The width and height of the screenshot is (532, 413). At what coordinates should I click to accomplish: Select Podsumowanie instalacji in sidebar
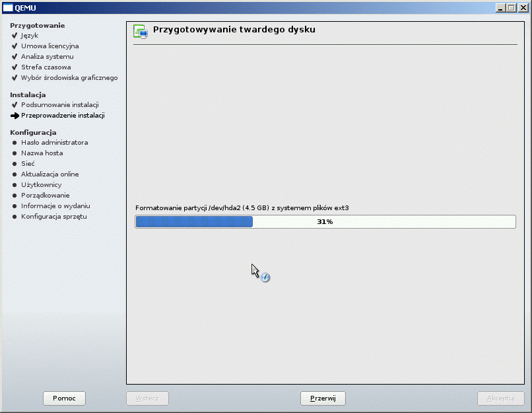point(59,105)
